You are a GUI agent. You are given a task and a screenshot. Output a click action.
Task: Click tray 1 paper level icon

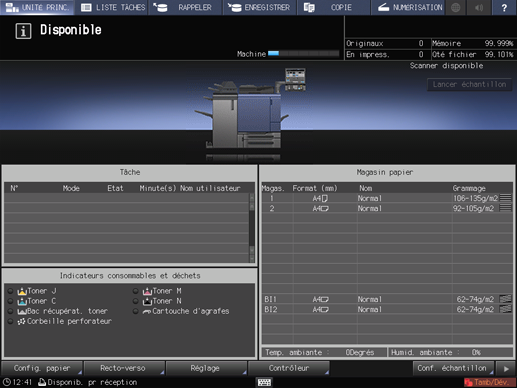505,198
